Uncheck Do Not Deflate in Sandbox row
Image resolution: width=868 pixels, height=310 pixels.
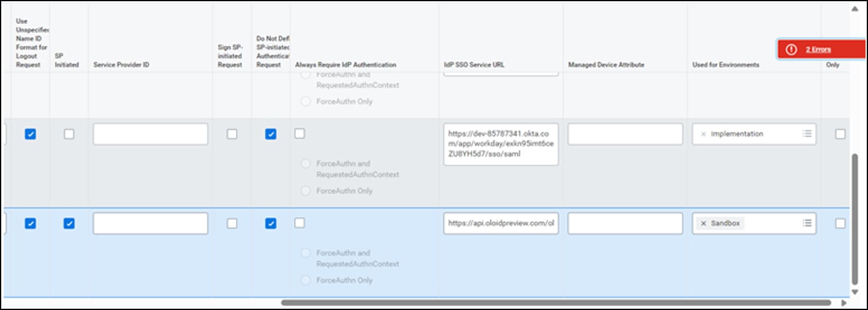click(270, 223)
